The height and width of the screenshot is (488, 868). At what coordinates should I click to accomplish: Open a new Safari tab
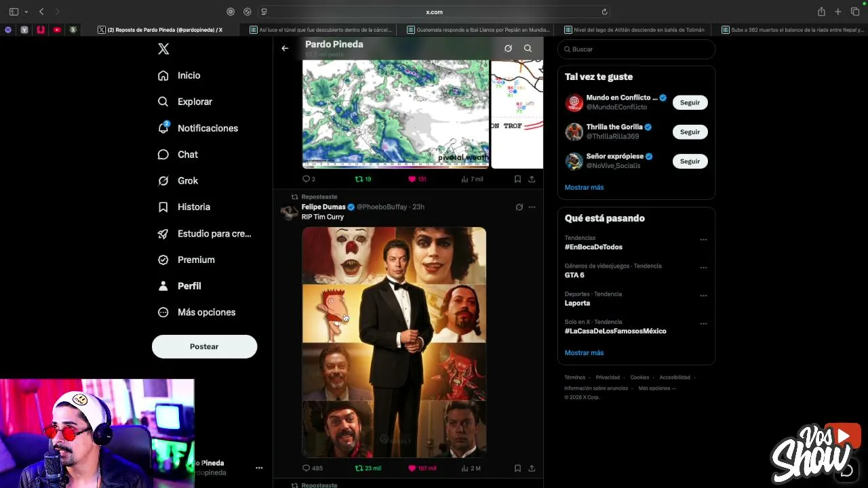click(x=838, y=12)
